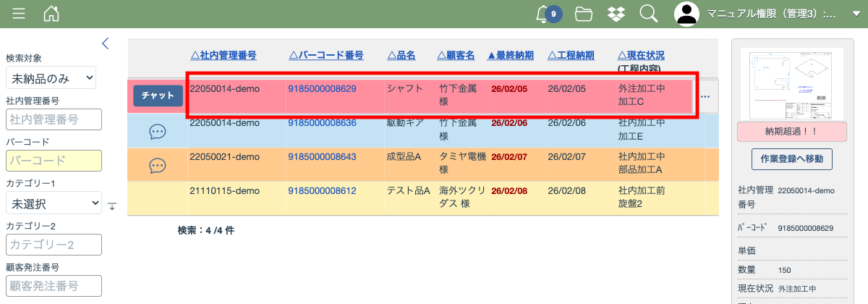This screenshot has width=868, height=304.
Task: Open search with magnifier icon
Action: (x=648, y=14)
